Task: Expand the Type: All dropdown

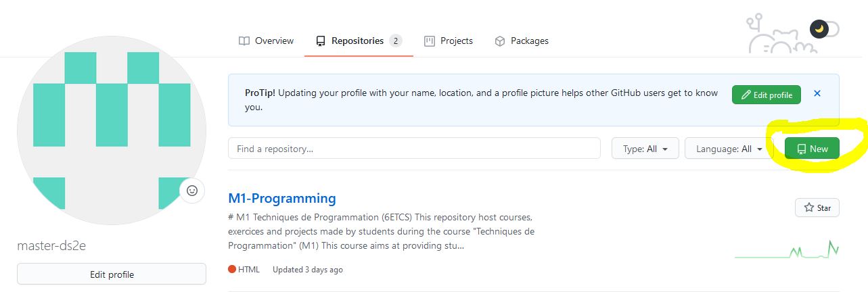Action: [x=645, y=149]
